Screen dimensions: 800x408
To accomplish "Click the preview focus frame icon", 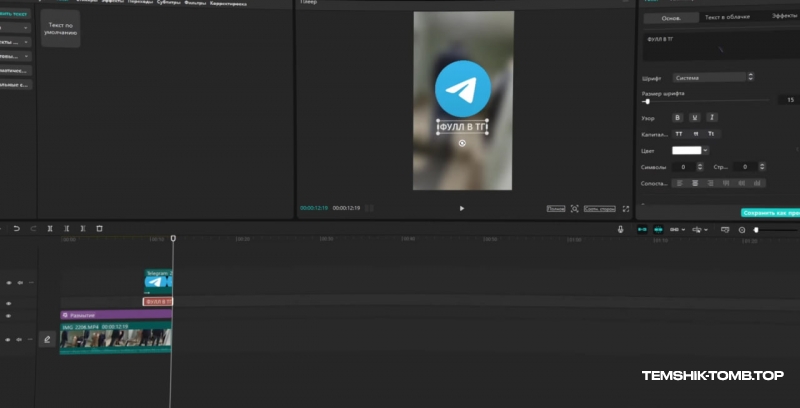I will coord(574,209).
